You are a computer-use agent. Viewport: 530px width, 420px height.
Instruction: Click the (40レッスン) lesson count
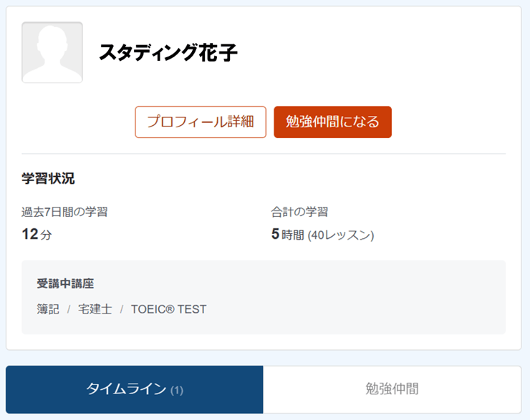pyautogui.click(x=341, y=235)
